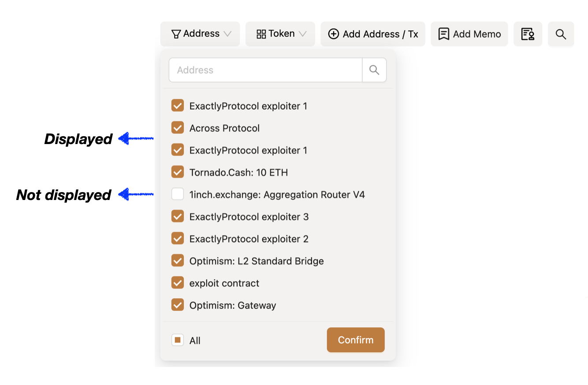This screenshot has width=588, height=385.
Task: Collapse the Address filter dropdown
Action: click(x=200, y=34)
